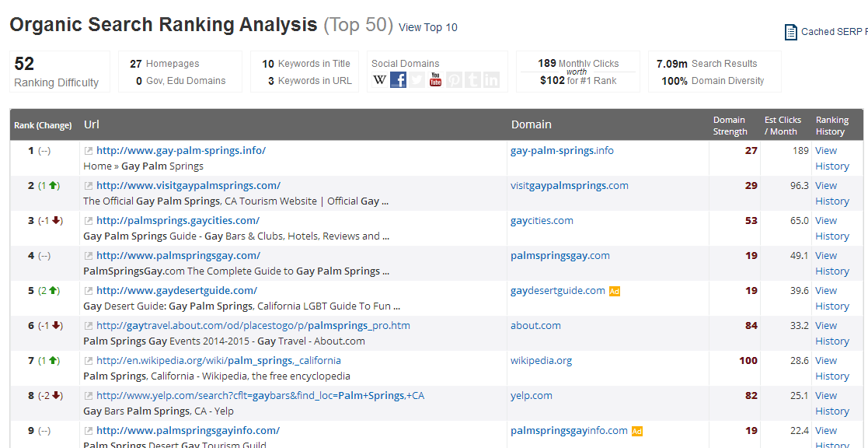Click the YouTube social domain icon
Screen dimensions: 868x448
(436, 79)
